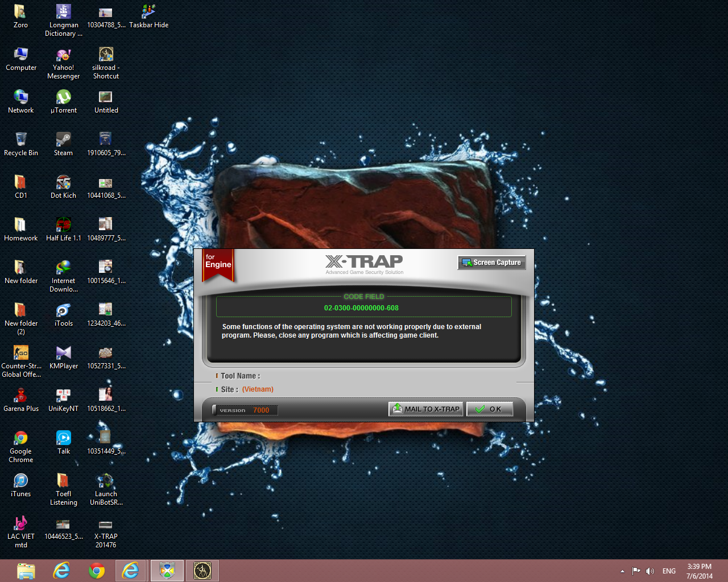The image size is (728, 582).
Task: Select Yahoo! Messenger icon
Action: point(64,63)
